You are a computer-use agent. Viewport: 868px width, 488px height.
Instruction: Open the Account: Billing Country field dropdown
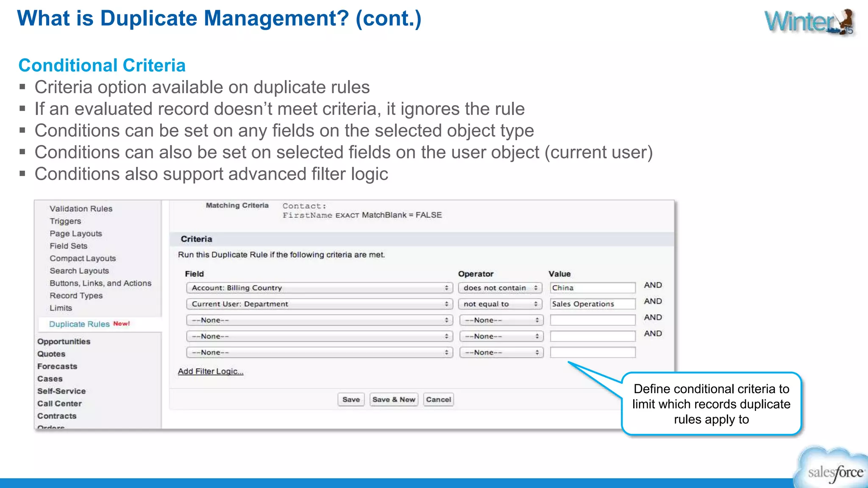(320, 288)
